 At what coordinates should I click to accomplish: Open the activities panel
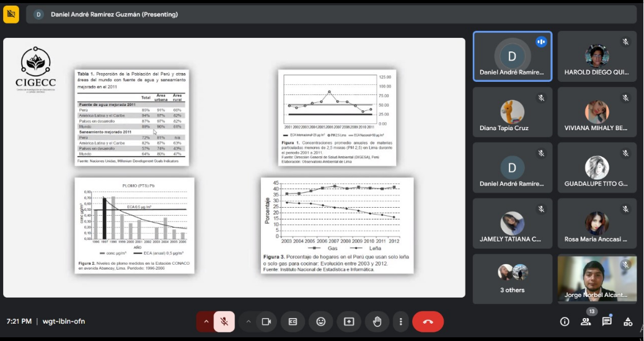[x=628, y=322]
